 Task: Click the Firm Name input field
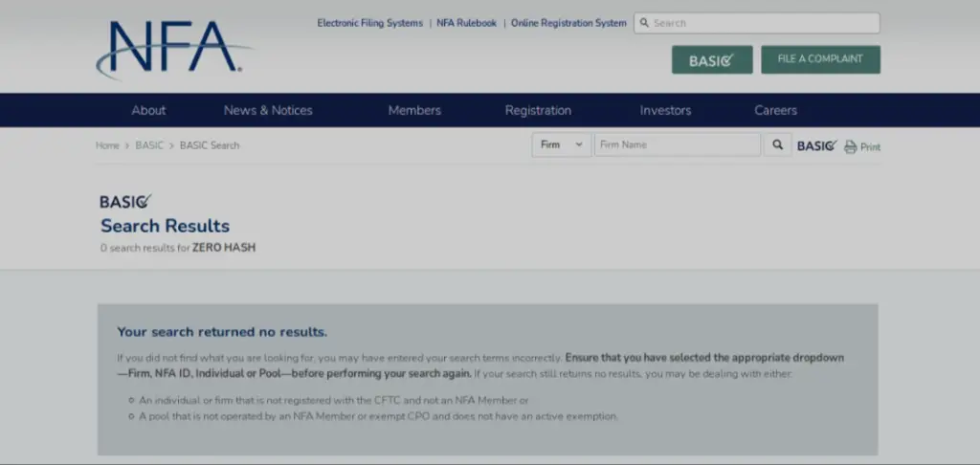(678, 145)
